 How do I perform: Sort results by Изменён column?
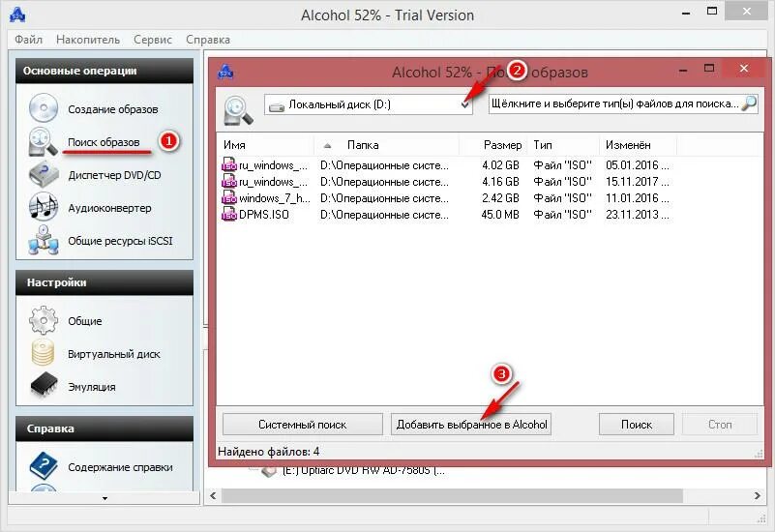[x=639, y=145]
